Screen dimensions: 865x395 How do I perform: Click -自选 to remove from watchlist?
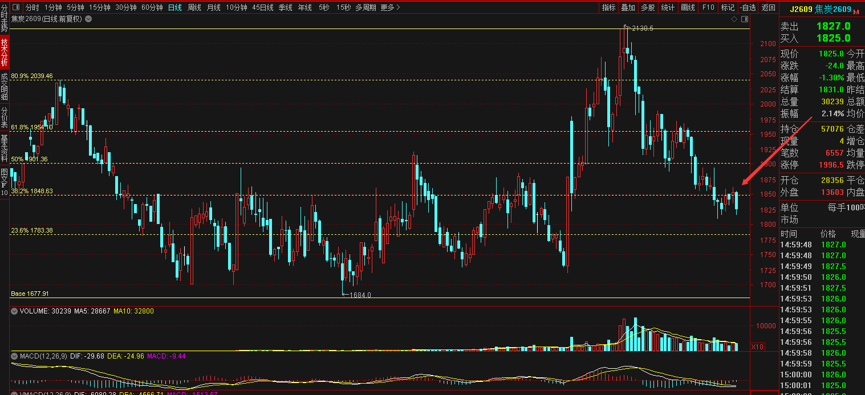pyautogui.click(x=747, y=8)
